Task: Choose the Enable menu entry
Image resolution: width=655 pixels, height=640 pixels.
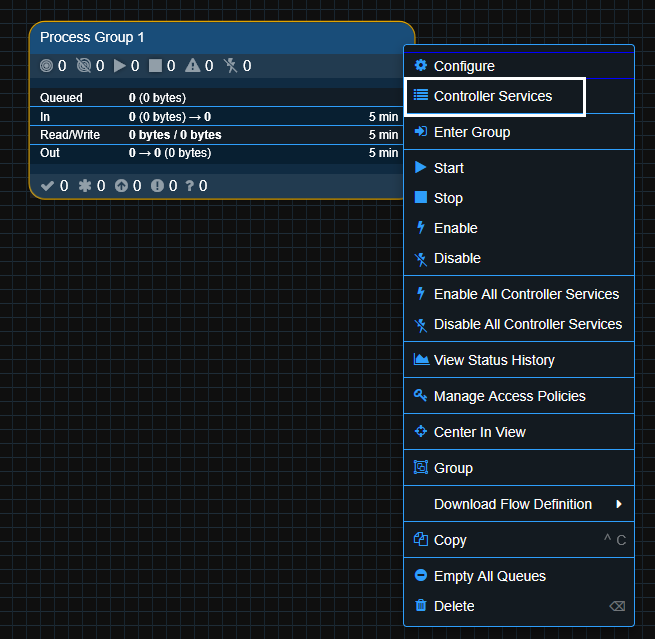Action: click(x=519, y=228)
